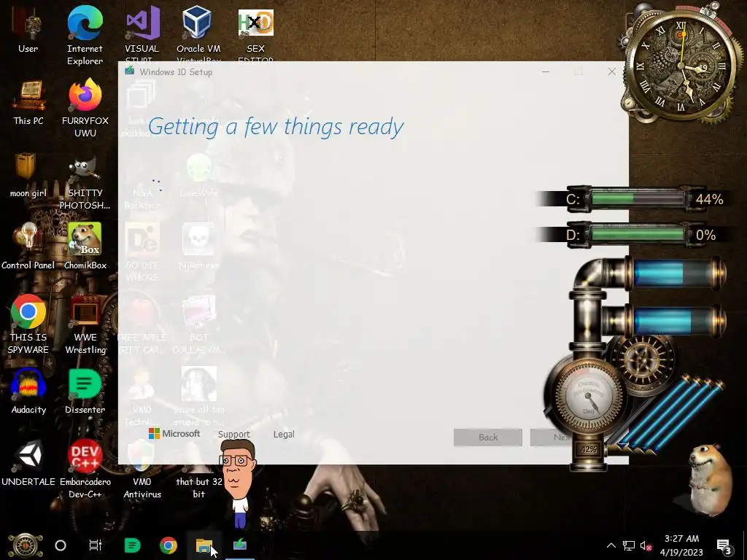
Task: Open the taskbar clock and date
Action: click(681, 545)
